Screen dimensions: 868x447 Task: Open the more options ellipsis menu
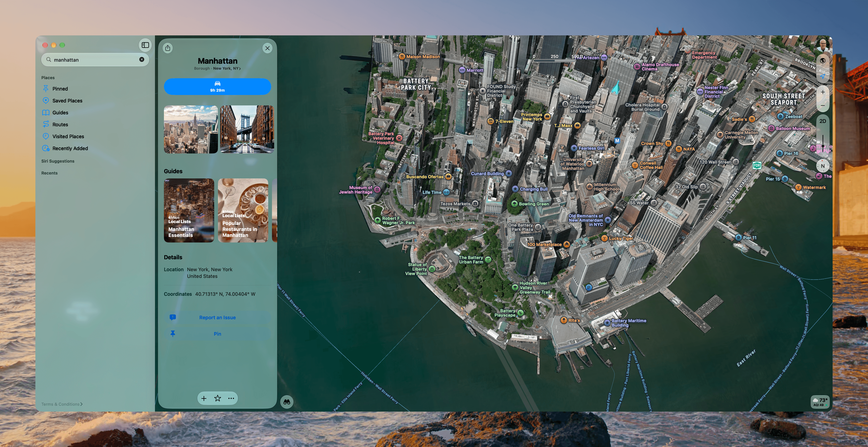(231, 399)
